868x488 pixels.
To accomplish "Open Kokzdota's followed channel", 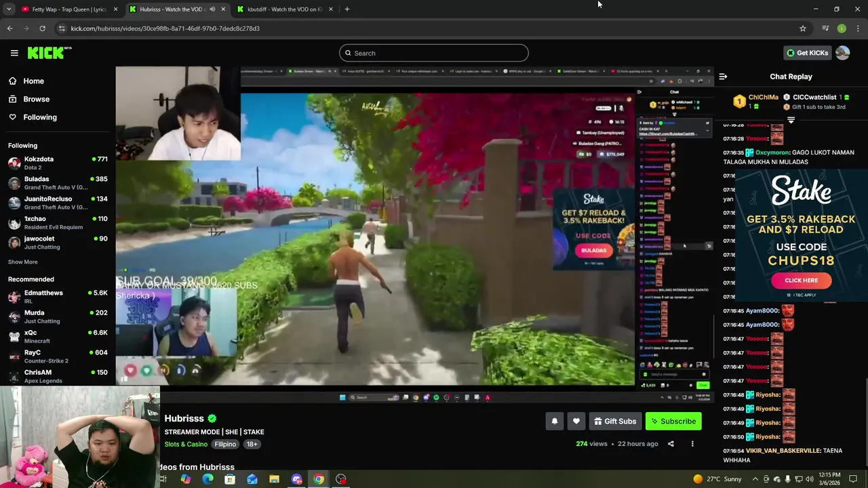I will [58, 163].
